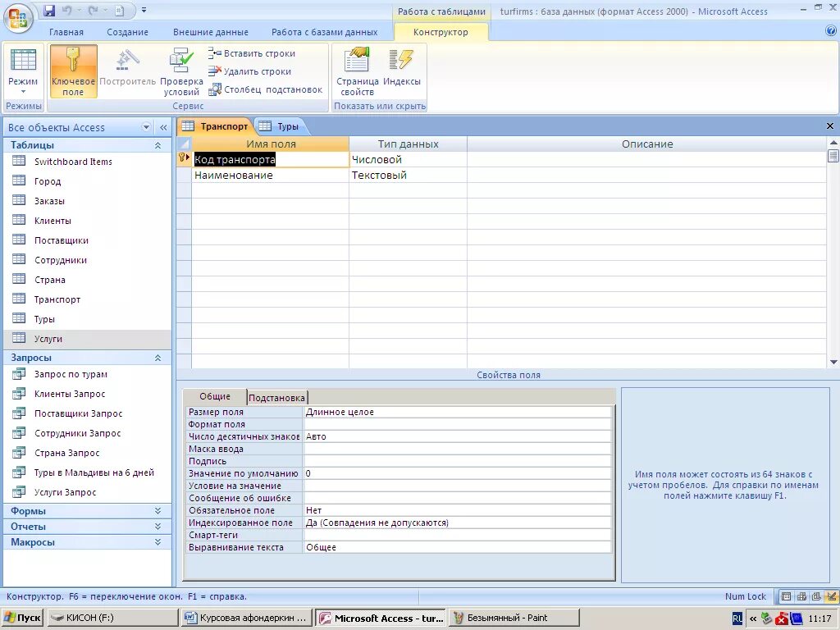Expand the Отчеты group
Screen dimensions: 840x630
157,527
